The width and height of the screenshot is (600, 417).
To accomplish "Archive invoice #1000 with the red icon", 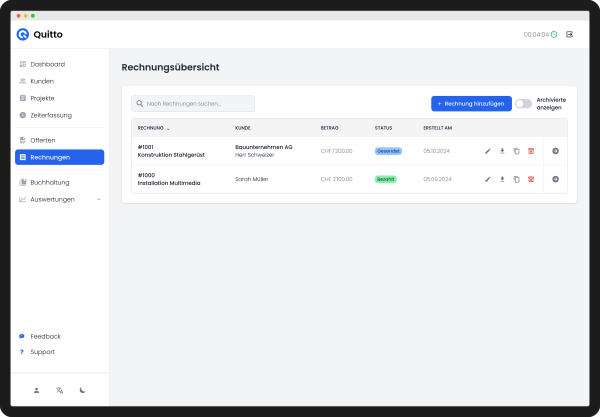I will (x=531, y=179).
